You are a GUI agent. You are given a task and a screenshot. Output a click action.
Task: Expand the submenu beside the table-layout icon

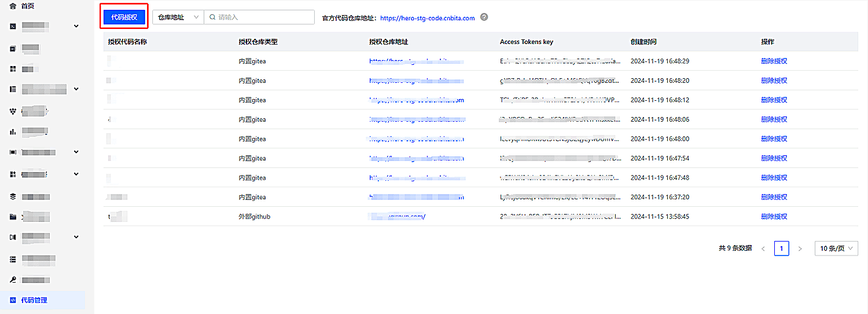pos(76,89)
